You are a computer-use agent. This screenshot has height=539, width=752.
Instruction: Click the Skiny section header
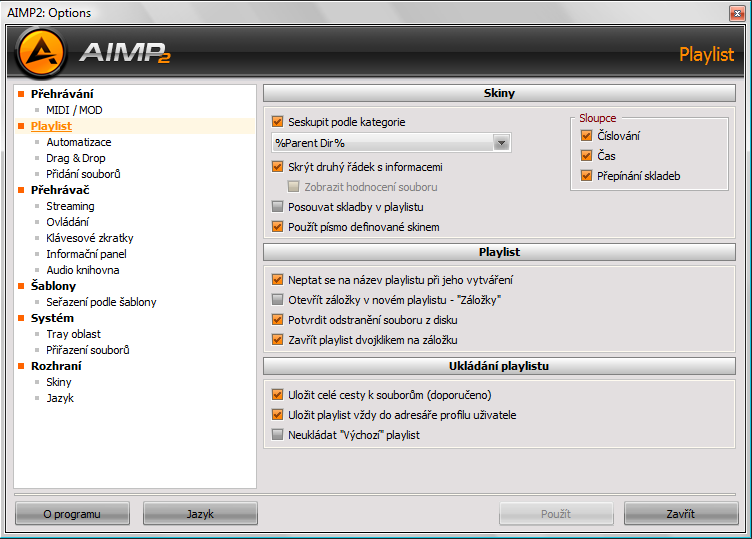pyautogui.click(x=499, y=93)
